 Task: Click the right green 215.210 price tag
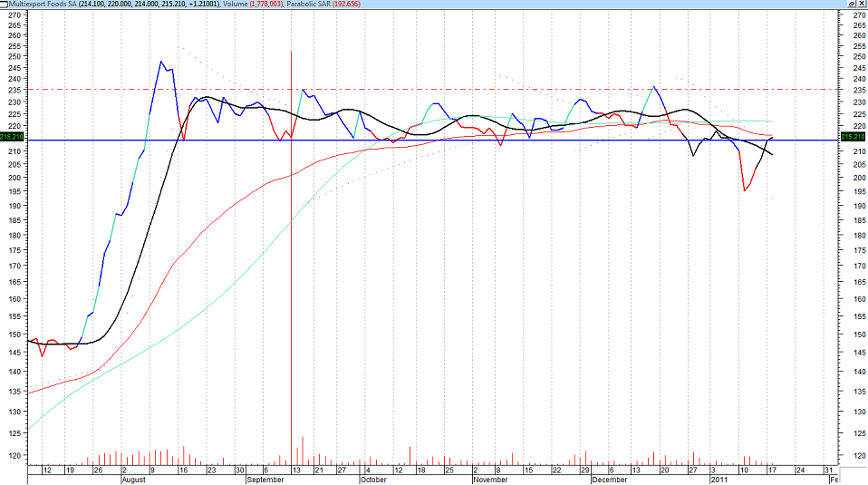click(x=853, y=137)
